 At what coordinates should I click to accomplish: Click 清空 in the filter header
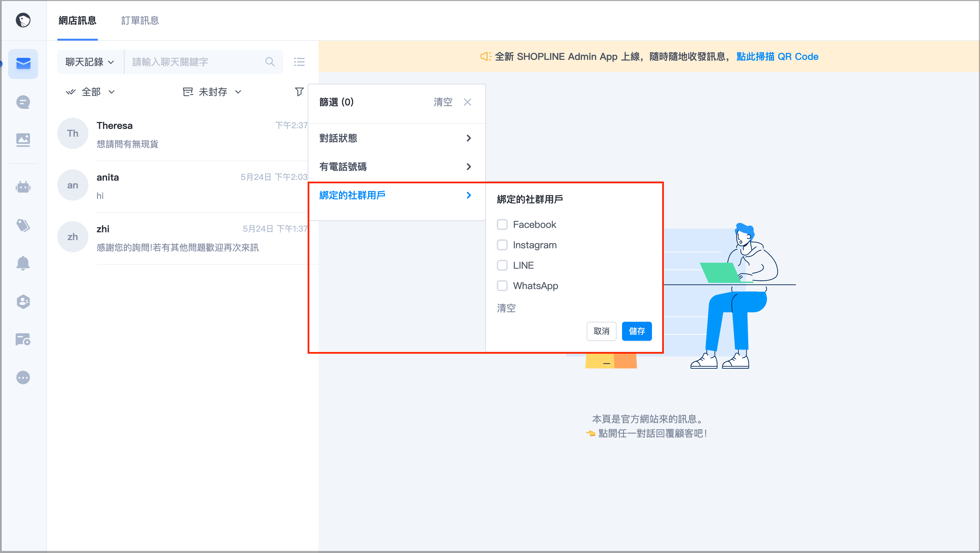tap(443, 102)
